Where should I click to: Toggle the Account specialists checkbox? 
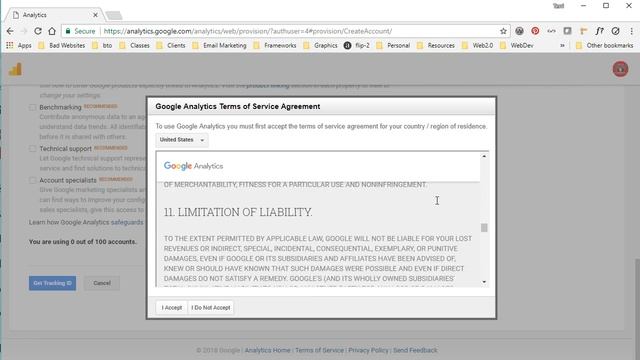point(33,180)
